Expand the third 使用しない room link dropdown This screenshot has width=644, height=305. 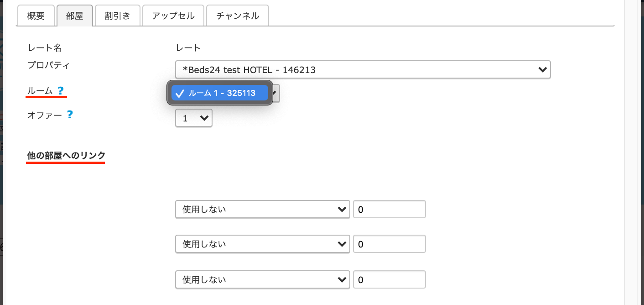tap(262, 279)
